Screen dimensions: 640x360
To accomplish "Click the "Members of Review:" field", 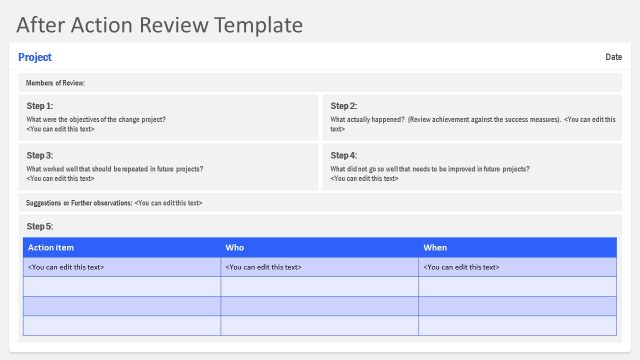I will tap(320, 83).
